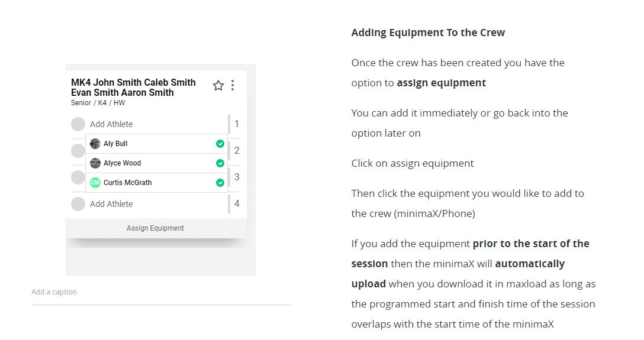Click Alyce Wood's avatar photo
The height and width of the screenshot is (340, 644).
95,163
